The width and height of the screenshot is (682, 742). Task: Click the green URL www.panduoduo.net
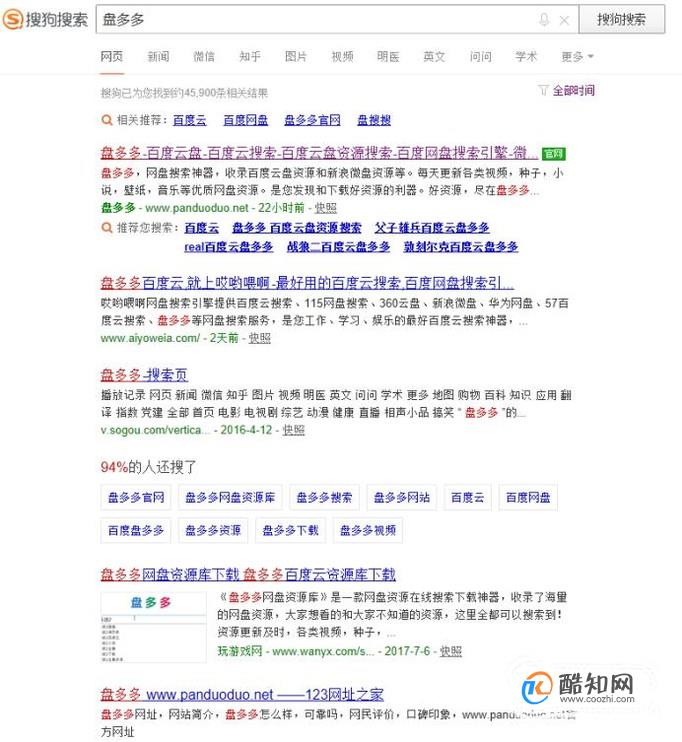(x=196, y=208)
